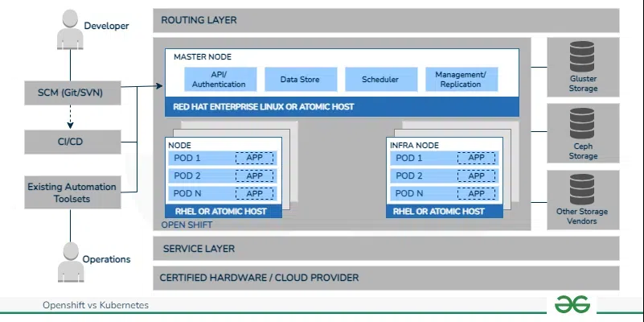Click the APP box in INFRA NODE POD N
644x322 pixels.
click(x=477, y=193)
